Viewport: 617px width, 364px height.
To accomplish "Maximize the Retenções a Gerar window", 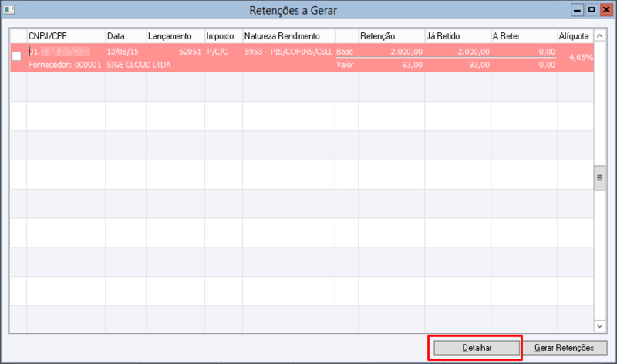I will [x=592, y=10].
